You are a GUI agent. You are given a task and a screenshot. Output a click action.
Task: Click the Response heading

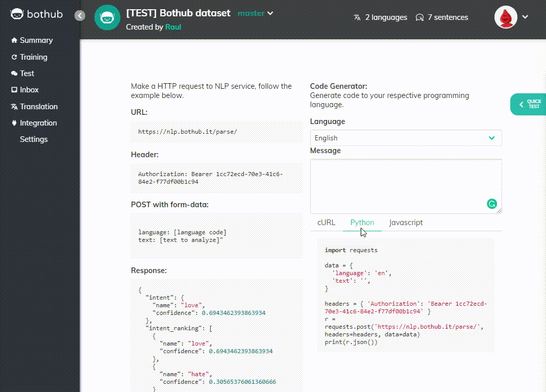[148, 271]
